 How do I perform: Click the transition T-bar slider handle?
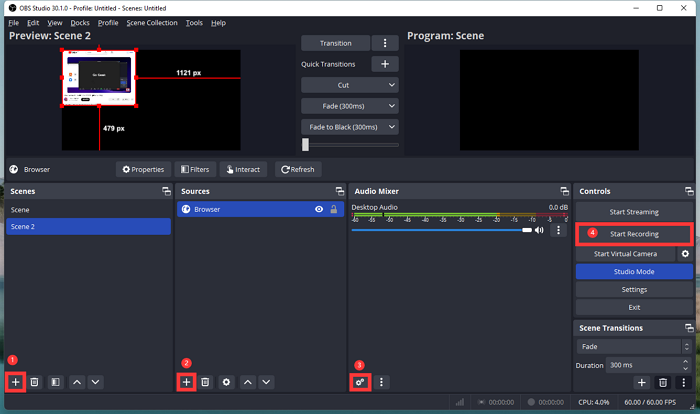point(305,144)
